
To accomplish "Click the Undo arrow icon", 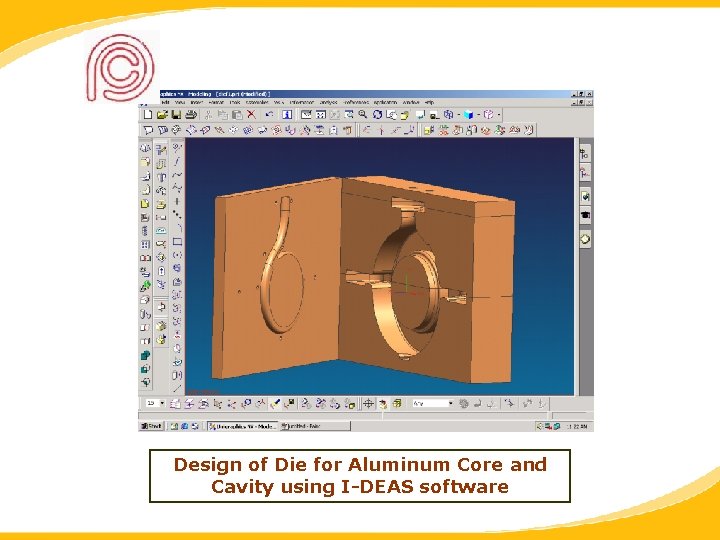I will tap(270, 114).
